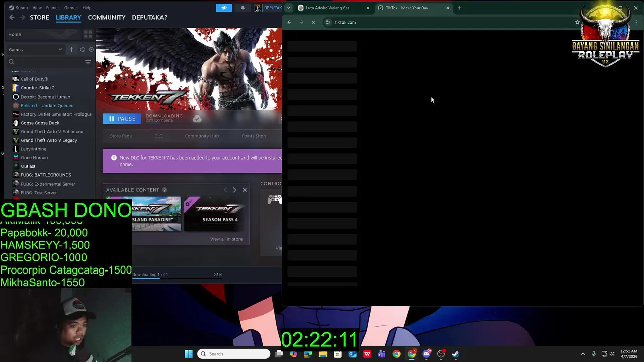Viewport: 644px width, 362px height.
Task: Open a new Chrome tab
Action: tap(460, 8)
